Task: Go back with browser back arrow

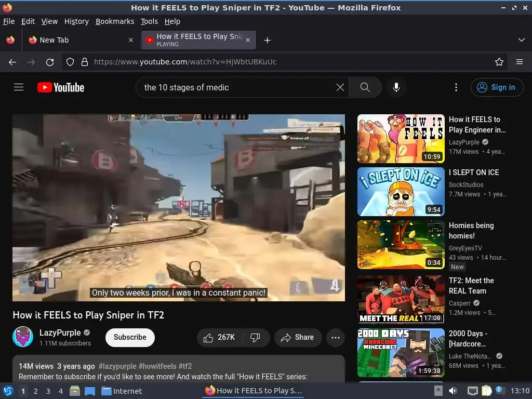Action: click(x=12, y=62)
